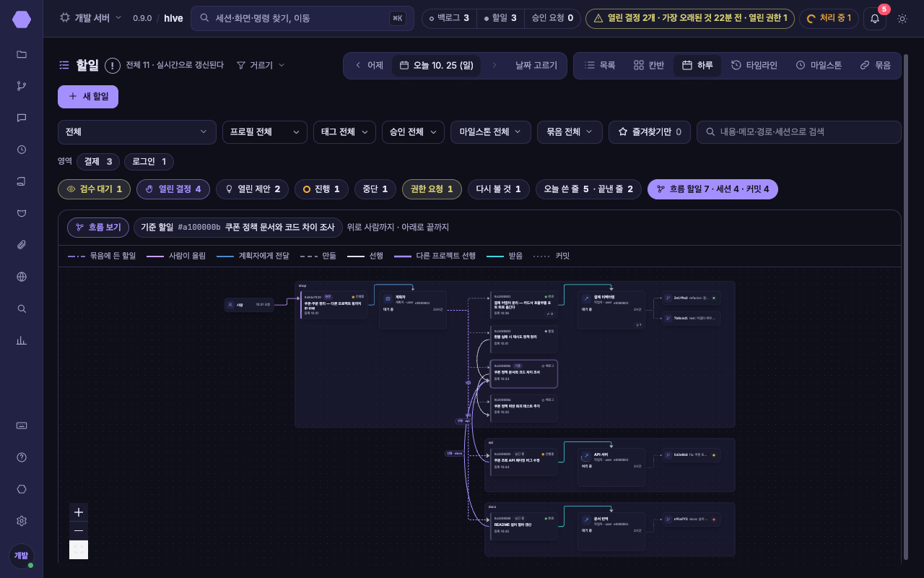Open the folder icon in sidebar

coord(22,54)
